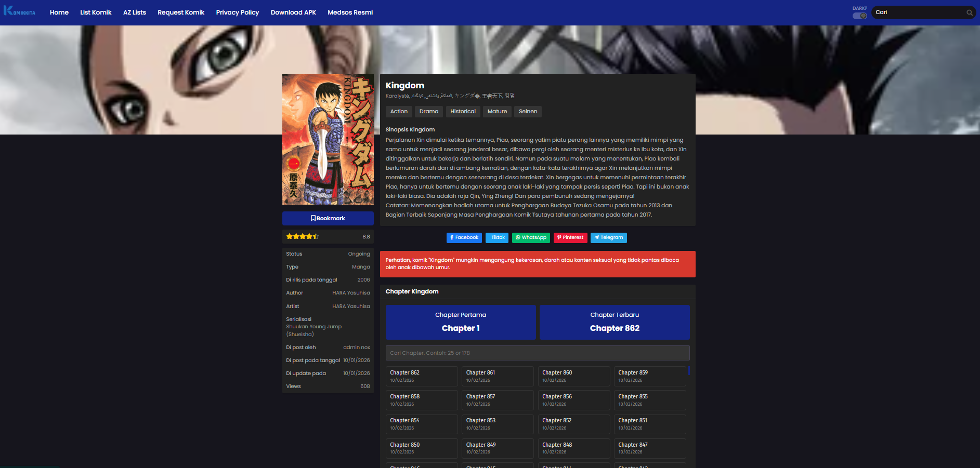Select the Mature genre tag
The height and width of the screenshot is (468, 980).
click(x=497, y=112)
